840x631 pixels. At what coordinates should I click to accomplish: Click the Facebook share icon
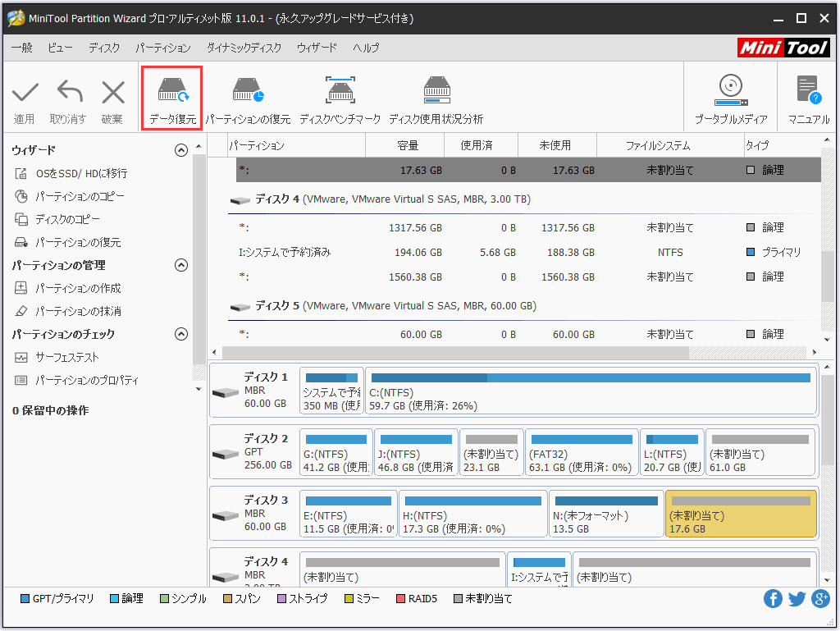pos(773,599)
